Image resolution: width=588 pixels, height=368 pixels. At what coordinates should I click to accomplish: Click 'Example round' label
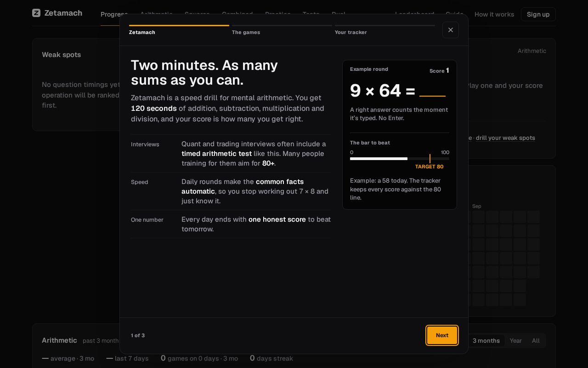(369, 69)
